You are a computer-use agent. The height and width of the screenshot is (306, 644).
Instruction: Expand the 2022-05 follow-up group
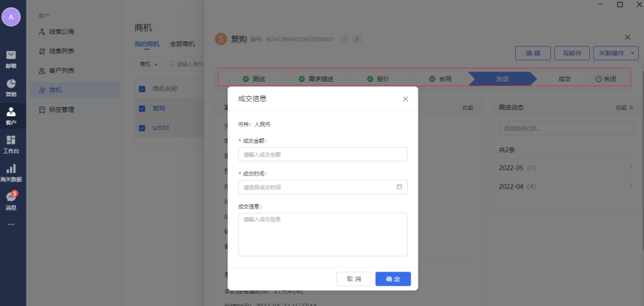coord(630,167)
